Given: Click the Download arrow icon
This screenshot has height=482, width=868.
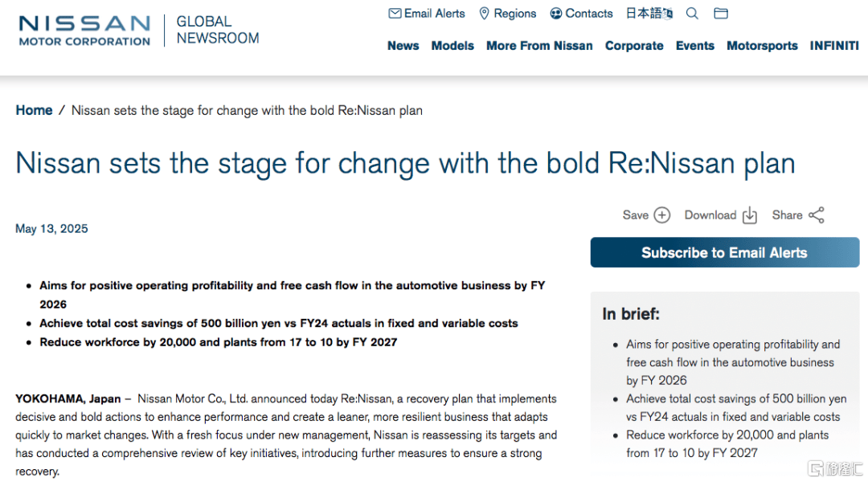Looking at the screenshot, I should pos(750,214).
